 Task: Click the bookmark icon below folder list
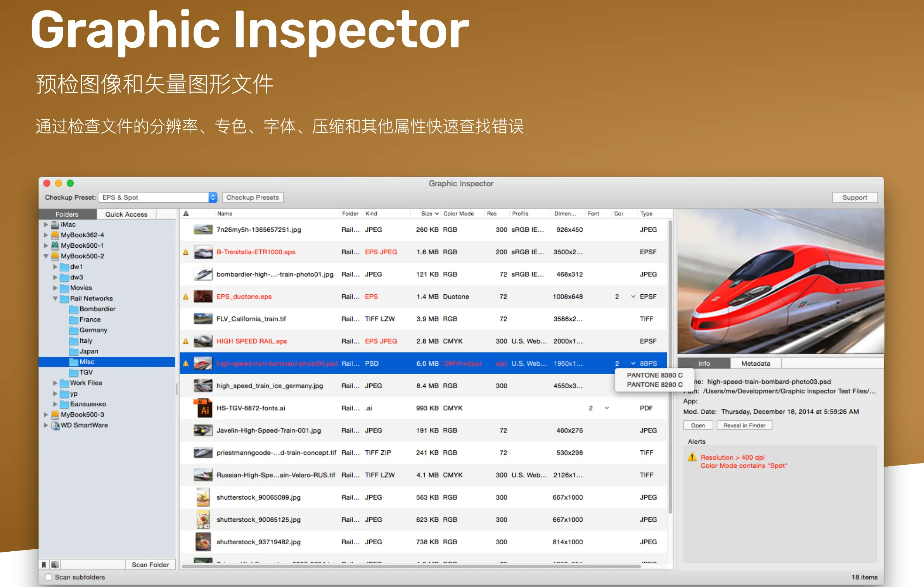click(44, 564)
